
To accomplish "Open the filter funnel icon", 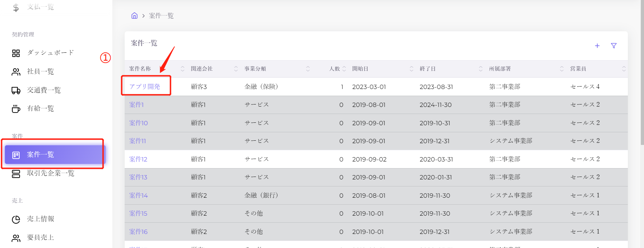I will [613, 46].
